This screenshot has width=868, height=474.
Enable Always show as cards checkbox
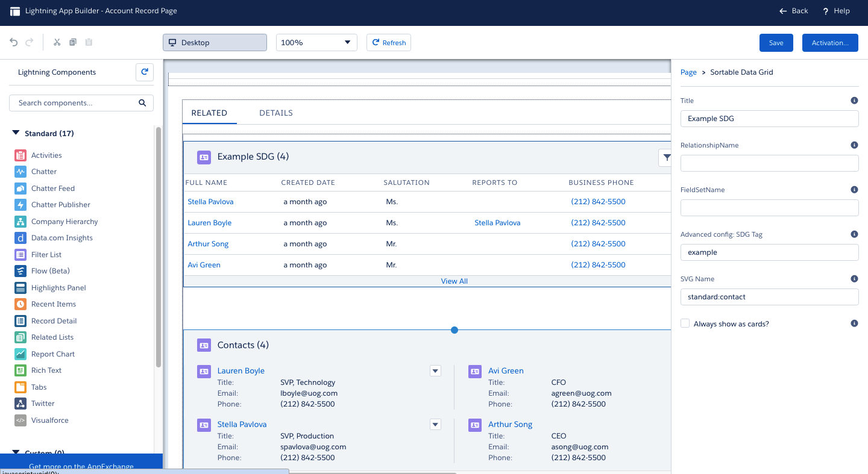(x=685, y=323)
